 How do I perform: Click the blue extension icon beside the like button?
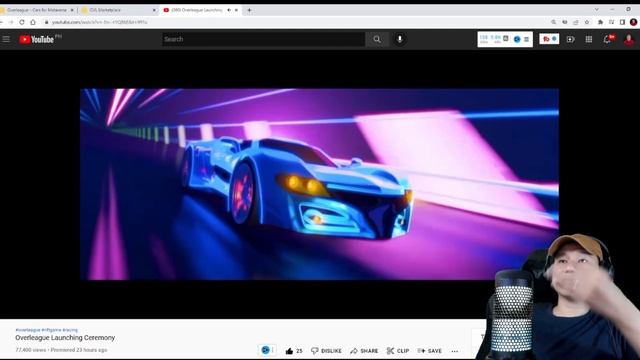(x=265, y=350)
